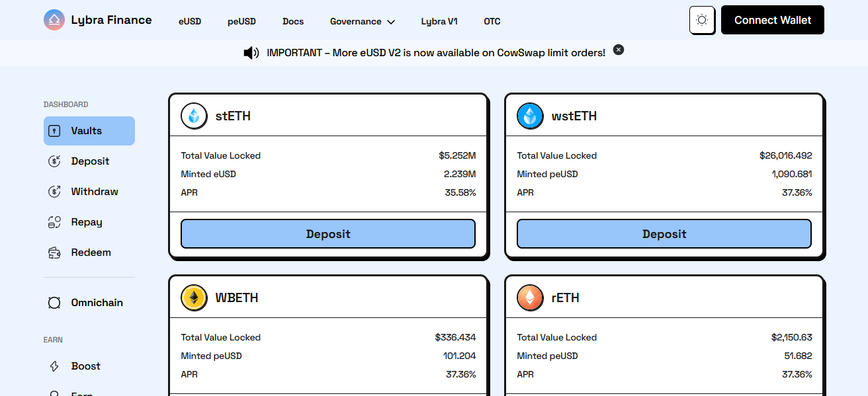Click the 1,090.681 minted peUSD value

(x=792, y=174)
